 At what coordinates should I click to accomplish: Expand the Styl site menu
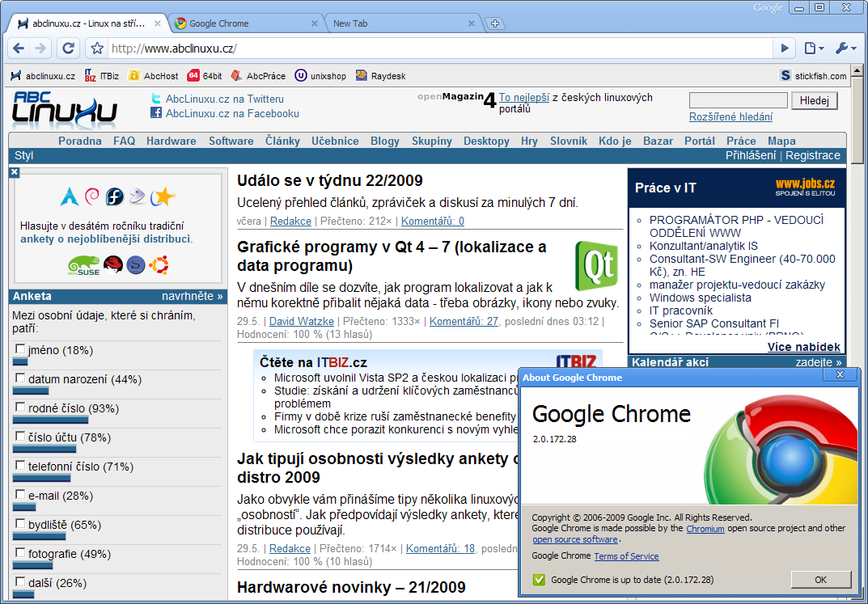coord(24,155)
